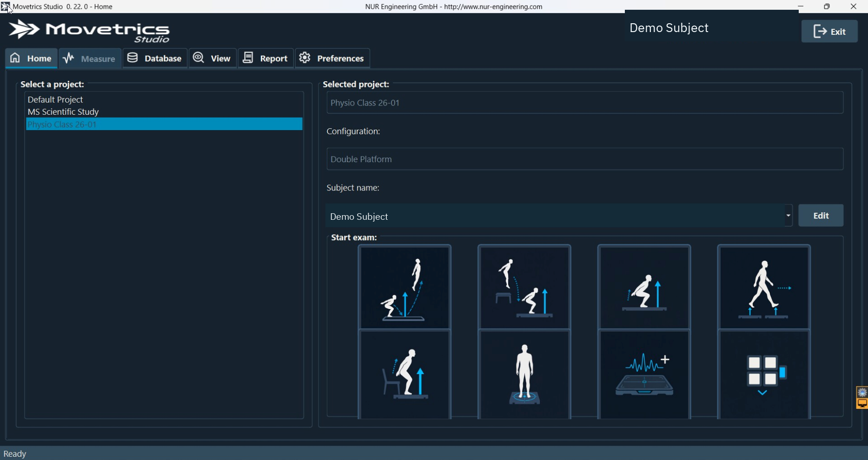Click the Movetrics Studio logo
Image resolution: width=868 pixels, height=460 pixels.
point(89,31)
